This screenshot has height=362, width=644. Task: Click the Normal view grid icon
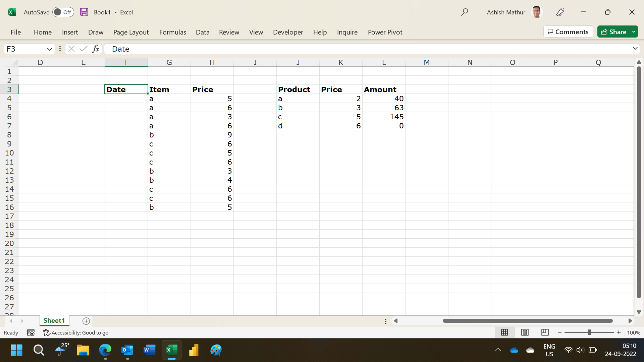coord(504,332)
